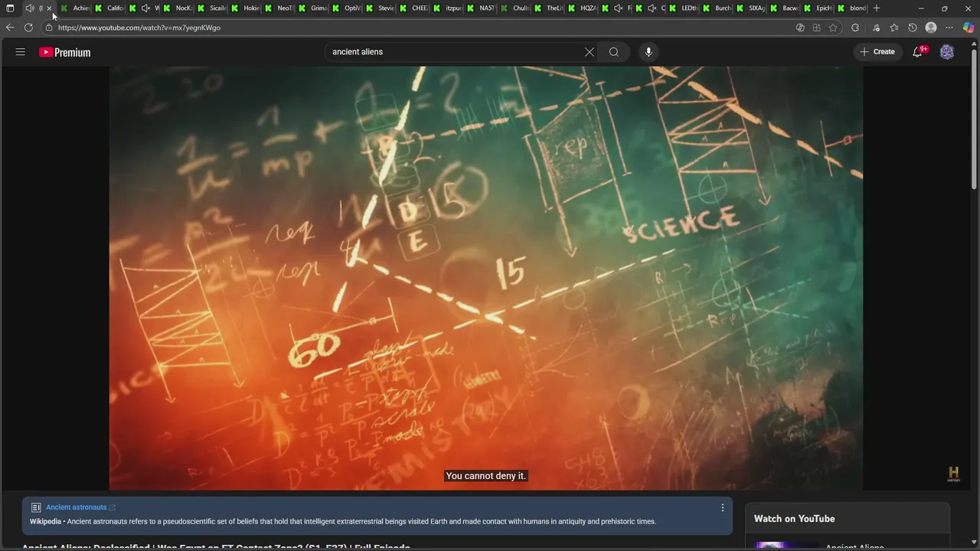
Task: Open the browser profile icon
Action: 931,28
